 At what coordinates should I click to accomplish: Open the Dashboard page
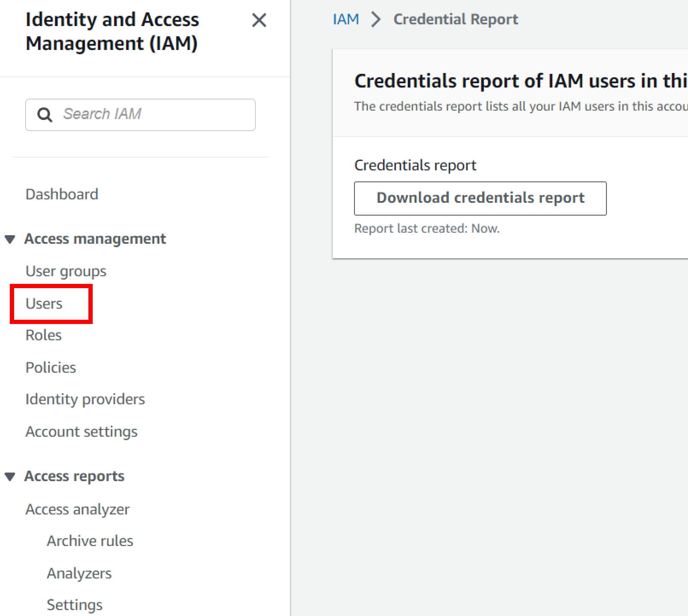(x=62, y=194)
